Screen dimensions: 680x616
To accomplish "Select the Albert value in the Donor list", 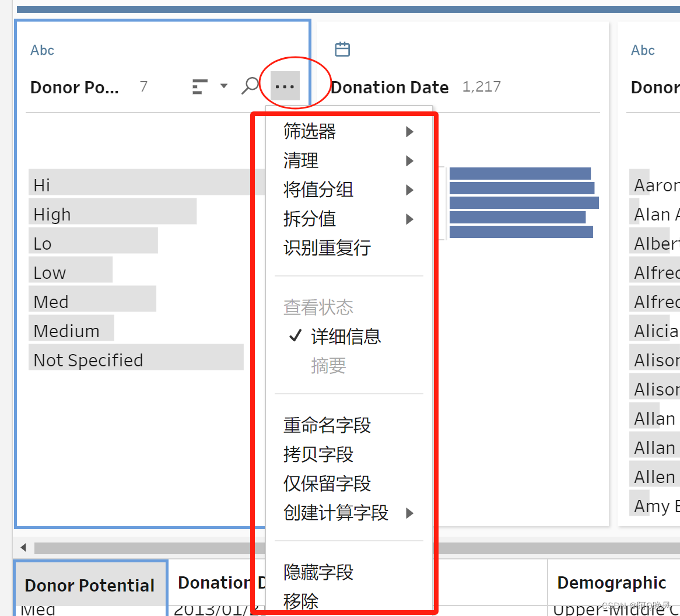I will point(656,240).
